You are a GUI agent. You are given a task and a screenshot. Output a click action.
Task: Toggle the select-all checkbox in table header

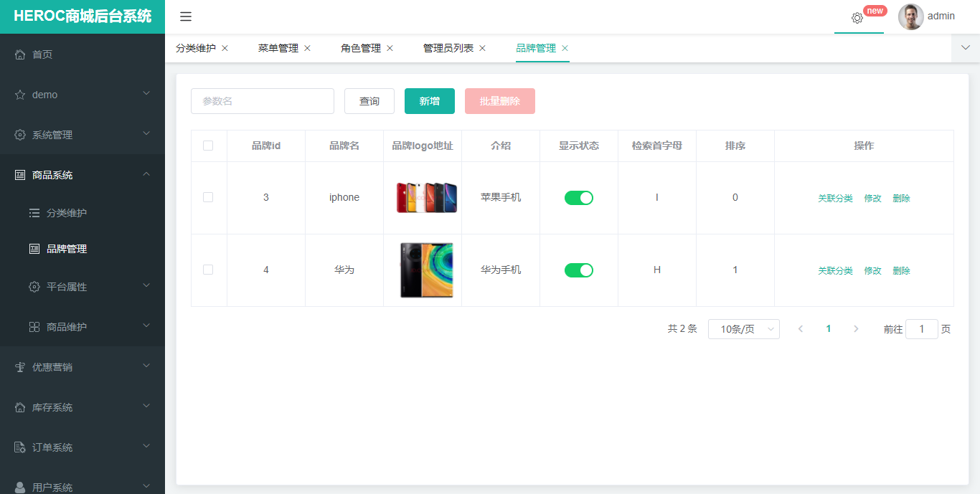pyautogui.click(x=208, y=146)
